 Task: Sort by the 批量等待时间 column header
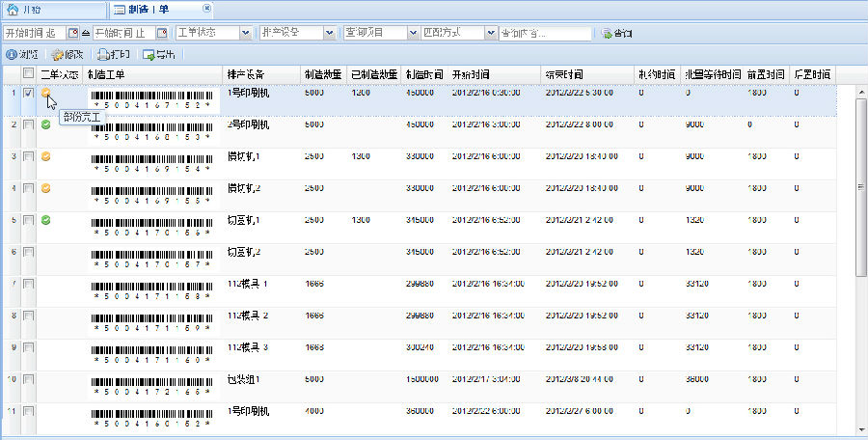[712, 74]
